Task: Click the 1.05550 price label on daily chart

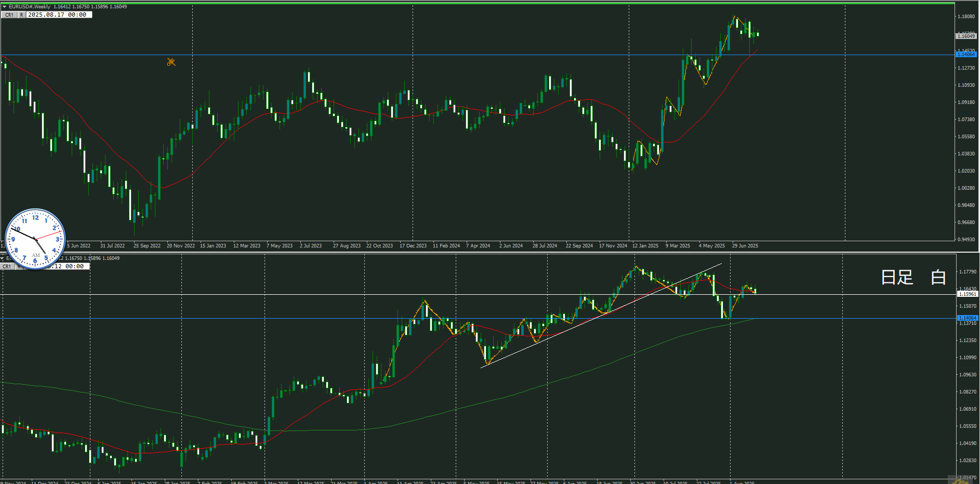Action: pos(968,426)
